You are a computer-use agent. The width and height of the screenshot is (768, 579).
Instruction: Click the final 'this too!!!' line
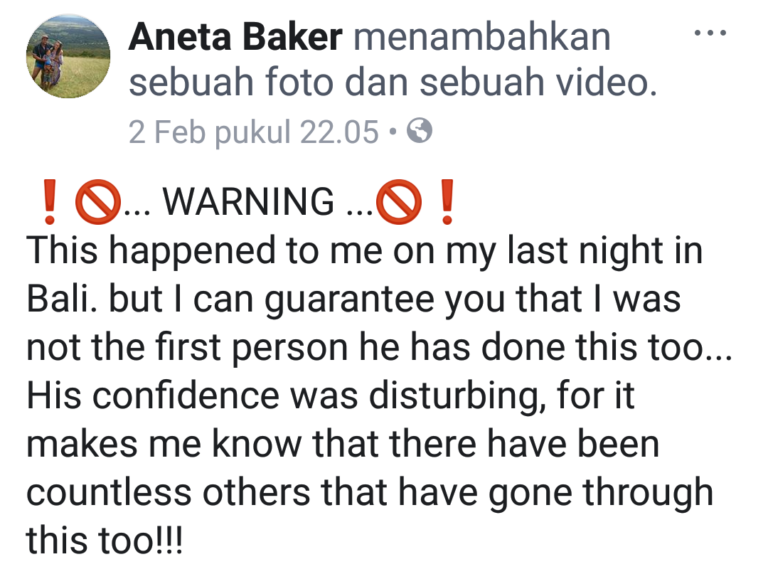(x=104, y=540)
